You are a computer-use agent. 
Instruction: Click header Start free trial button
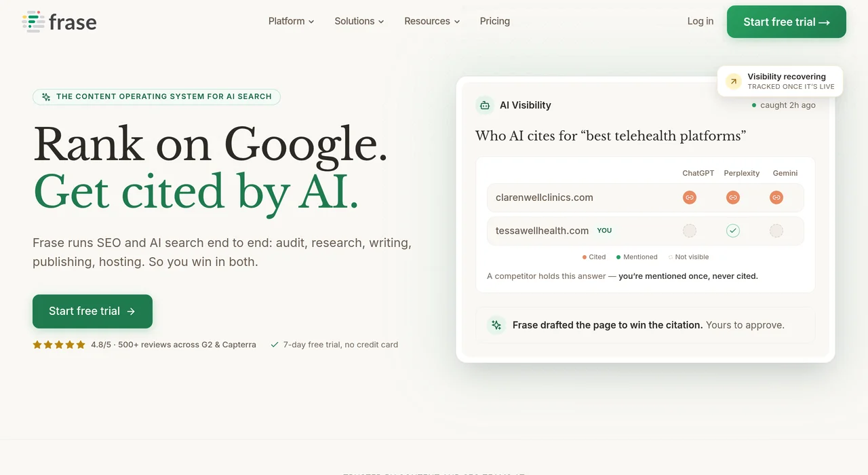[787, 22]
